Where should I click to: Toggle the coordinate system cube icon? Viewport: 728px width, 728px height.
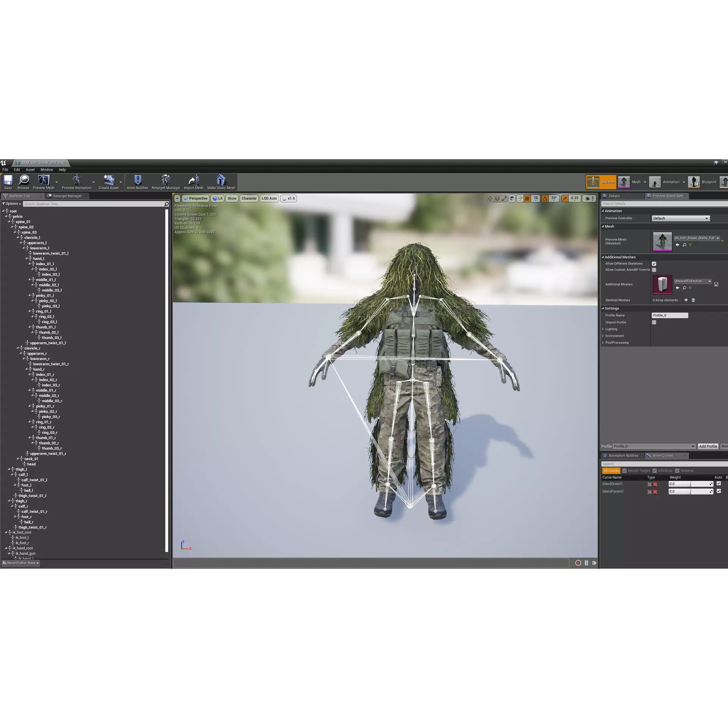click(512, 198)
